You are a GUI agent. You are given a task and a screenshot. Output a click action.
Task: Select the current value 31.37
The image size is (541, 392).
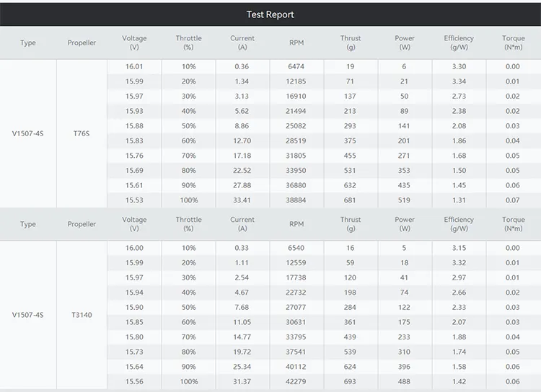pos(242,382)
